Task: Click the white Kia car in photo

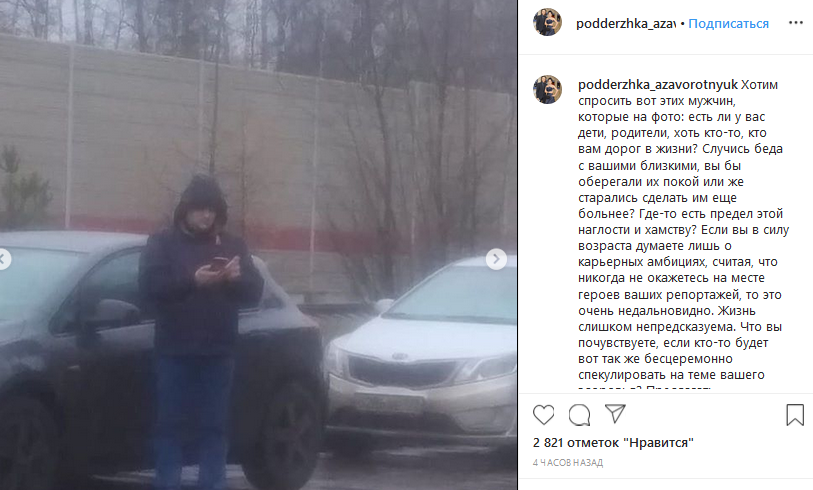Action: pos(421,353)
